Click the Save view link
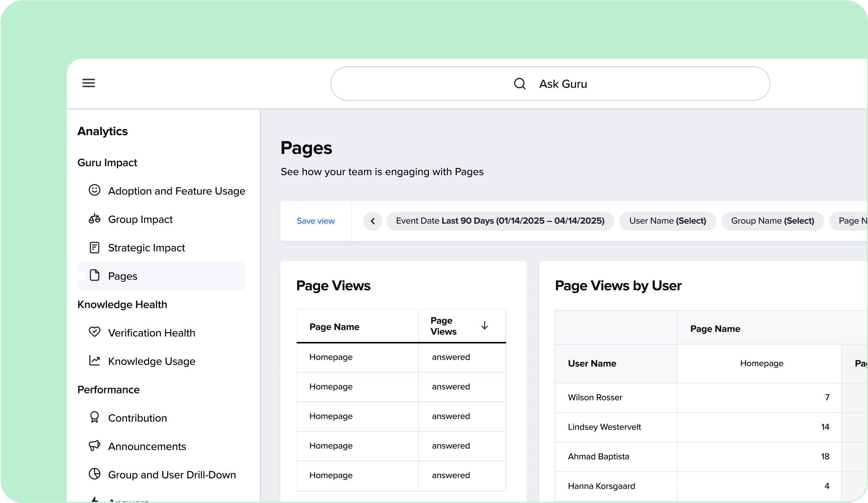The height and width of the screenshot is (503, 868). point(316,221)
